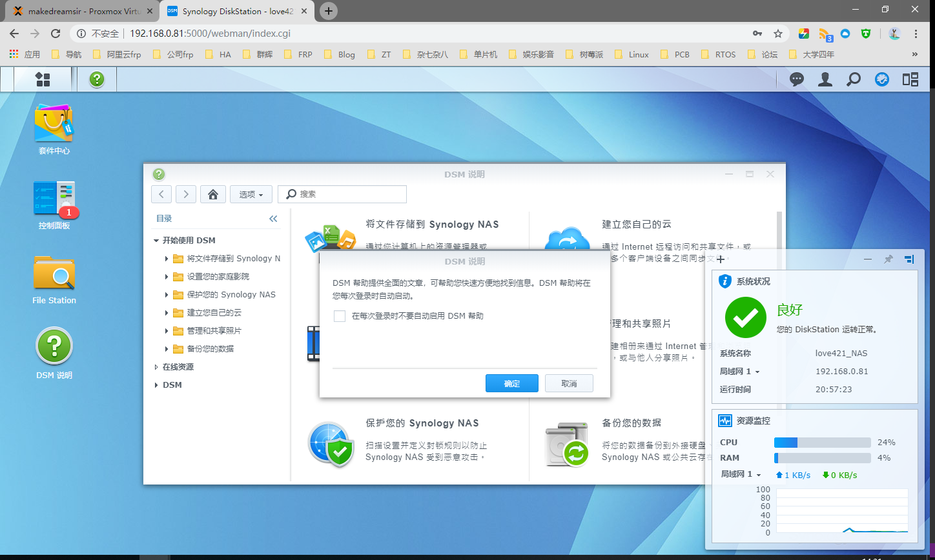The width and height of the screenshot is (935, 560).
Task: Click the RSS feed extension icon
Action: pos(825,34)
